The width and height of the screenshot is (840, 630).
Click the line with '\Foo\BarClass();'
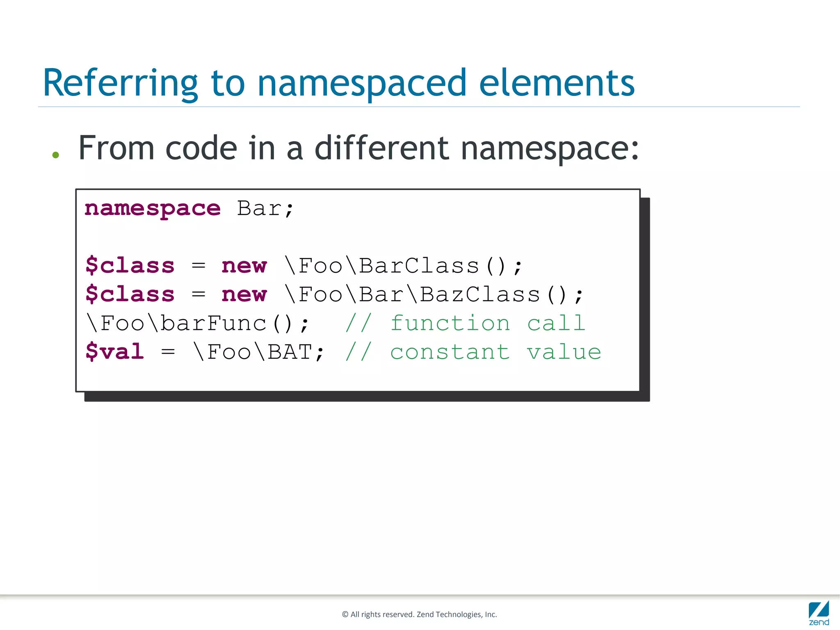pos(304,266)
